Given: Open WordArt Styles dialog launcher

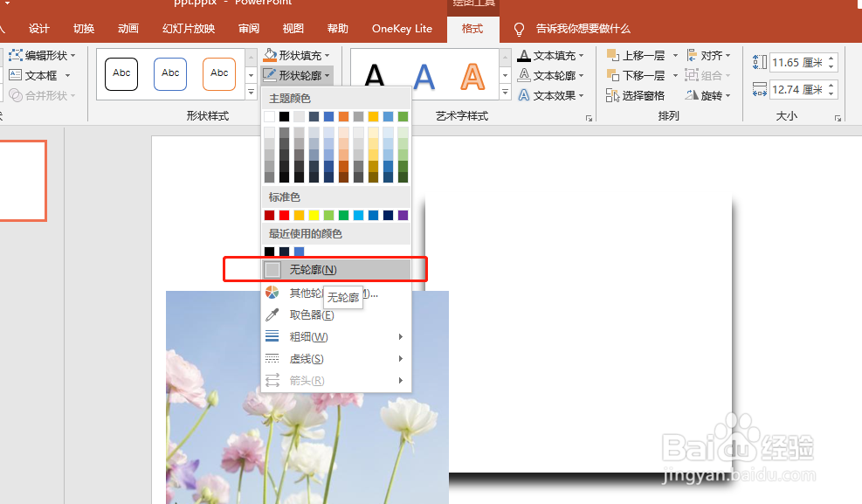Looking at the screenshot, I should click(589, 118).
